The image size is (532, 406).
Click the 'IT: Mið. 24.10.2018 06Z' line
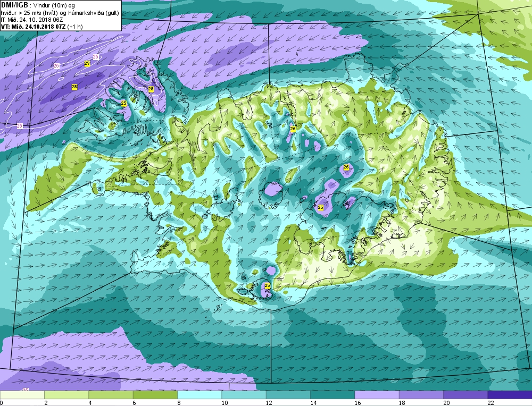(x=32, y=19)
